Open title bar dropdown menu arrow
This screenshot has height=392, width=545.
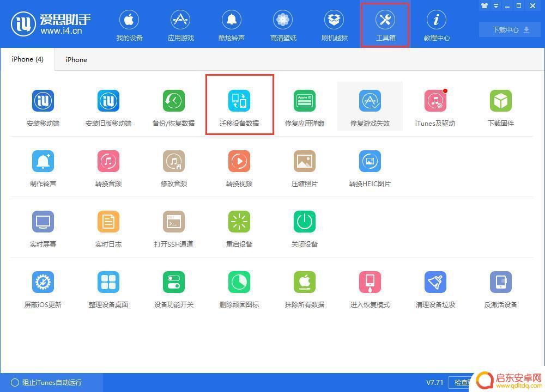[496, 5]
